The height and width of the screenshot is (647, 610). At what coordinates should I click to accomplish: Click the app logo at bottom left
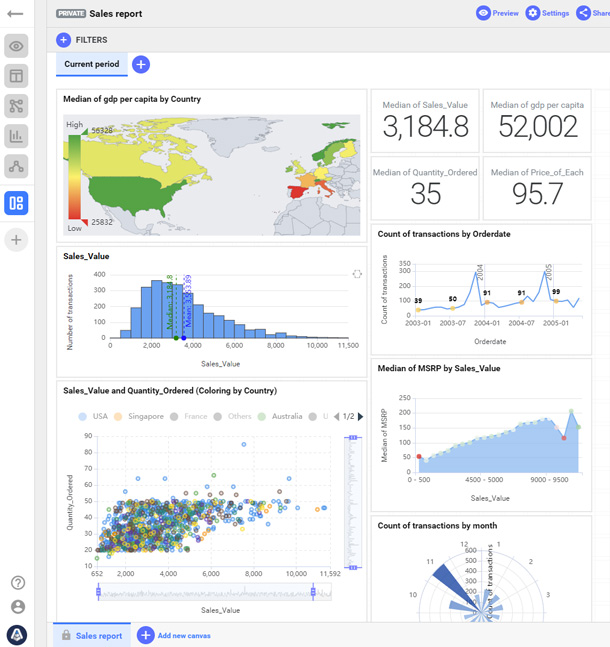coord(17,635)
